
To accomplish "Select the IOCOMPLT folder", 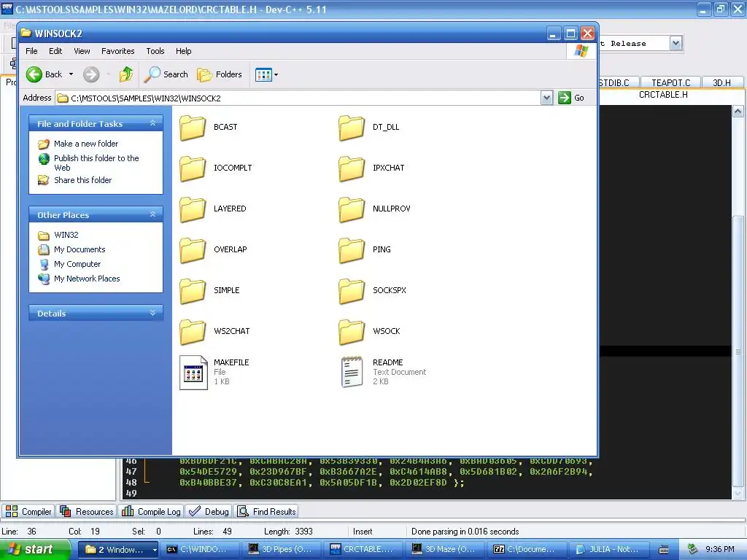I will (x=193, y=168).
